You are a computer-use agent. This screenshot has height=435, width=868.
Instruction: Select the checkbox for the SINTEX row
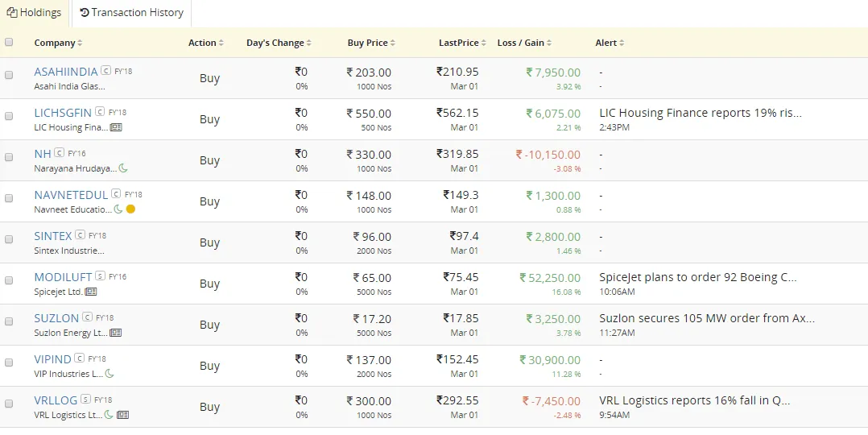coord(9,239)
